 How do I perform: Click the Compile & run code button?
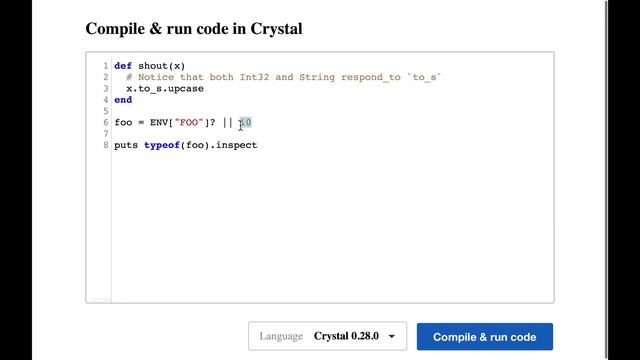click(484, 337)
